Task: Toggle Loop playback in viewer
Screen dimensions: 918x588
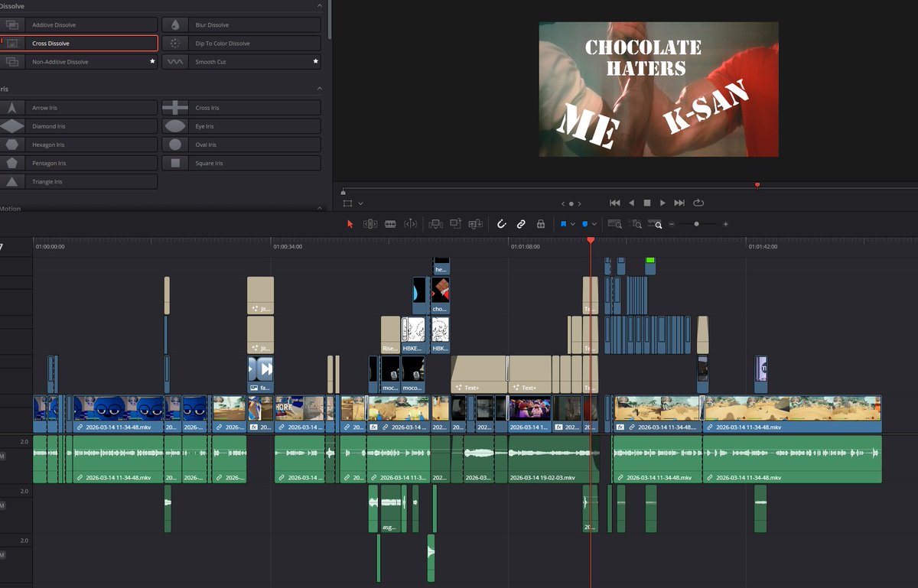Action: tap(698, 203)
